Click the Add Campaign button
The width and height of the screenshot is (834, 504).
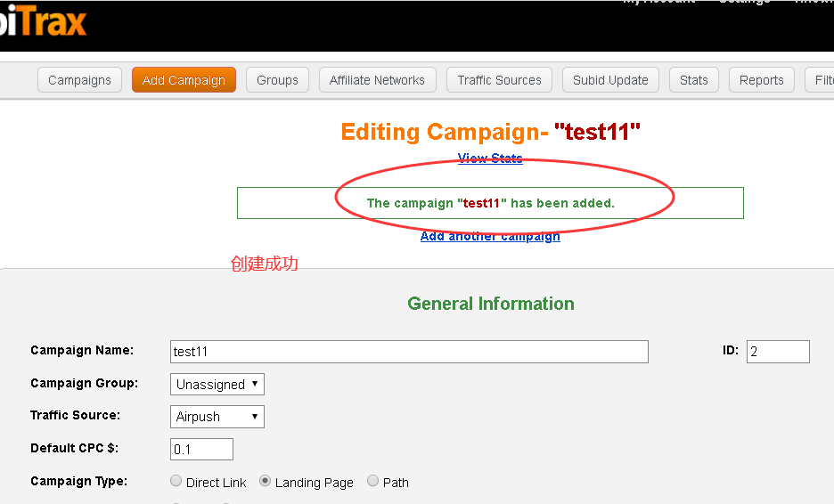pos(184,80)
